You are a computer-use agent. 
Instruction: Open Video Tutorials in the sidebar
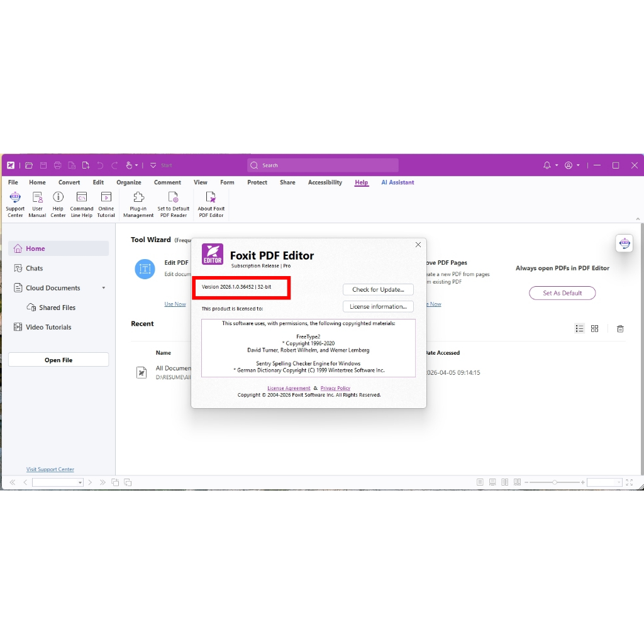coord(58,327)
